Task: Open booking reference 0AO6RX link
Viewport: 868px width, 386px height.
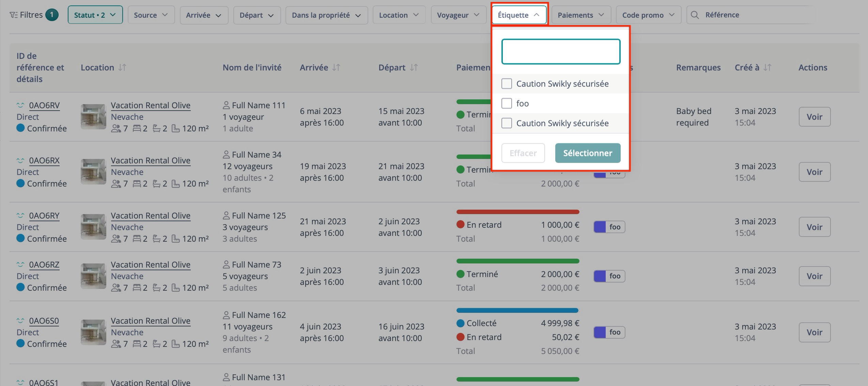Action: click(44, 160)
